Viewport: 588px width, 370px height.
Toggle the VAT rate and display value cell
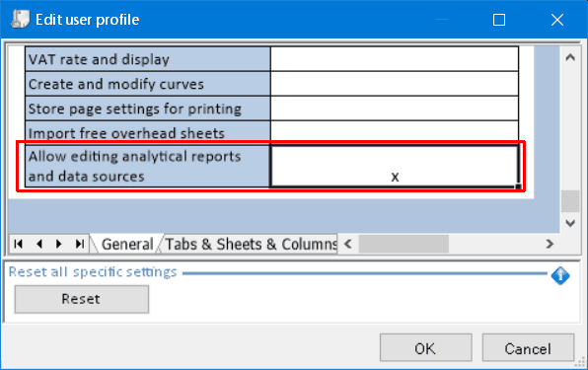coord(395,59)
